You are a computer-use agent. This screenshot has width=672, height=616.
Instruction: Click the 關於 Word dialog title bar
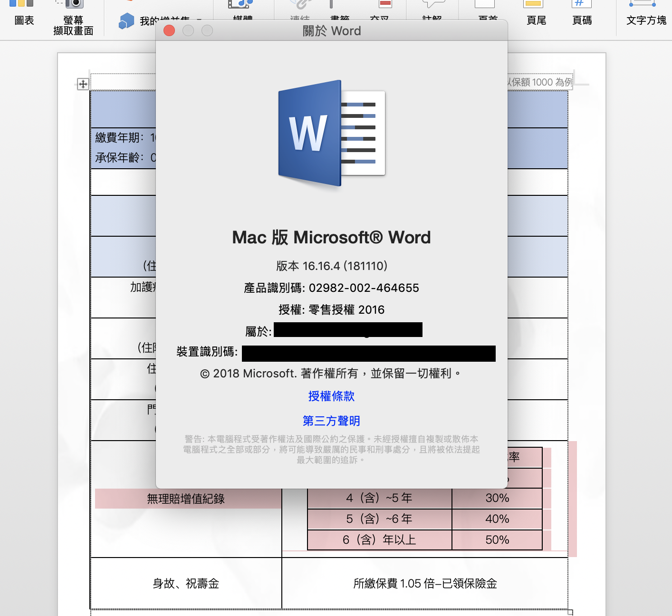(332, 31)
